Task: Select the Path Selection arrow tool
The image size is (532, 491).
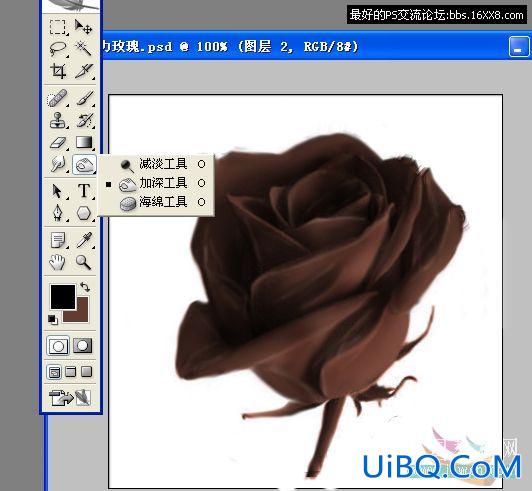Action: point(57,191)
